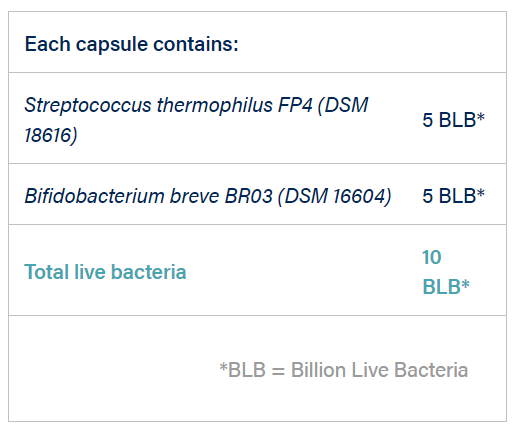Click the 'BR03' strain code
This screenshot has height=432, width=514.
tap(249, 196)
